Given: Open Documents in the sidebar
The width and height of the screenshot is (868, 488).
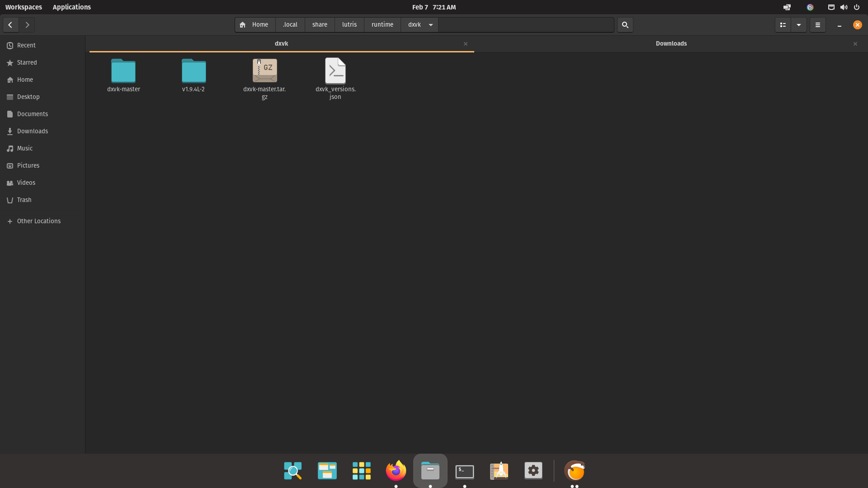Looking at the screenshot, I should click(x=42, y=114).
